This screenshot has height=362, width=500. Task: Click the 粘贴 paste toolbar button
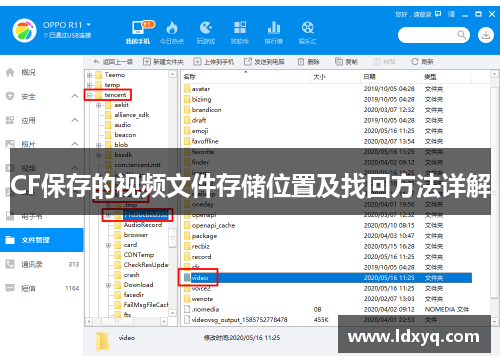[x=384, y=62]
